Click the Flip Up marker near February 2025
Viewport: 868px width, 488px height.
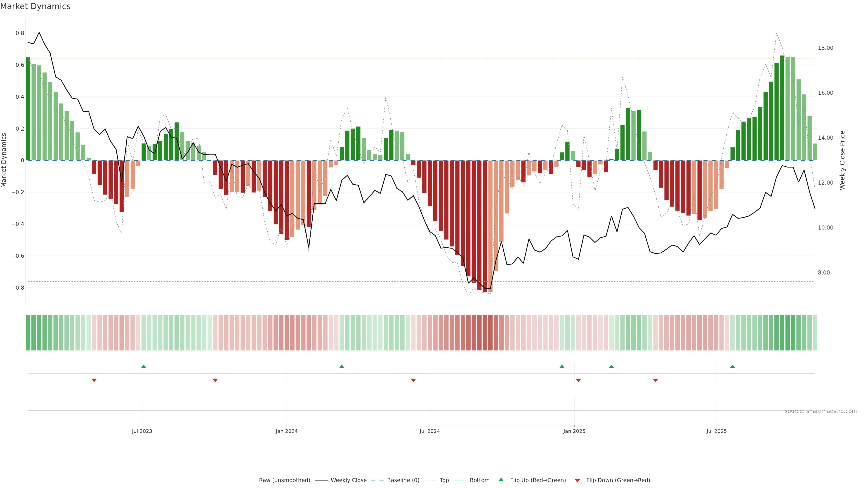click(611, 366)
